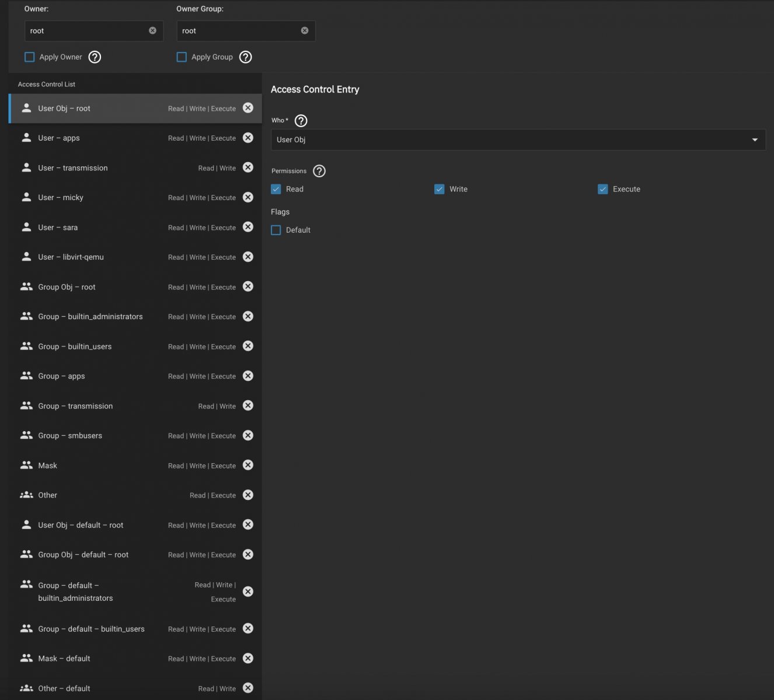
Task: Show help tooltip for Permissions
Action: coord(319,171)
